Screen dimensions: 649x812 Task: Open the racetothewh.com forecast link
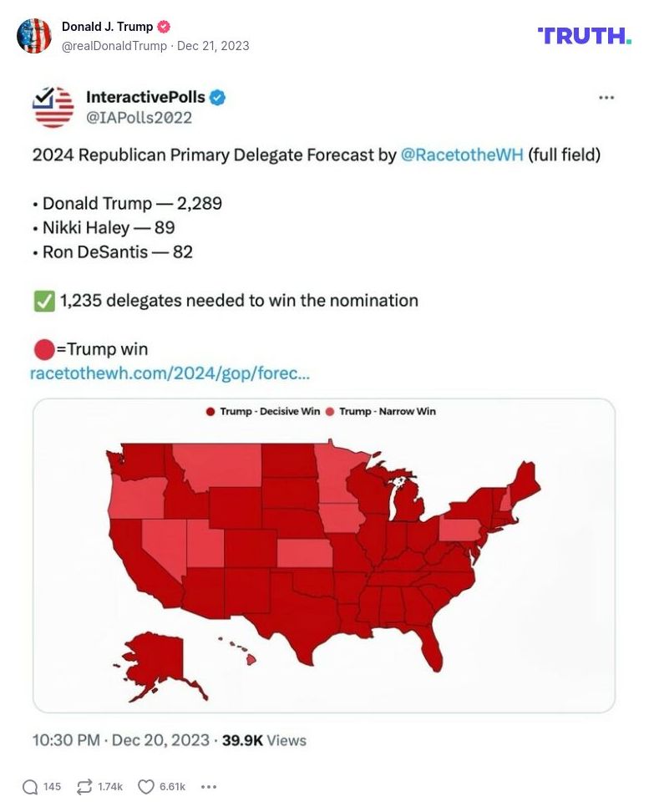[x=170, y=373]
